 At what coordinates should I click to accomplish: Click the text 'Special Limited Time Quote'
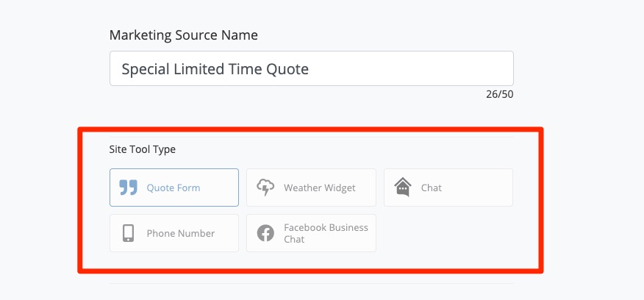[x=215, y=69]
